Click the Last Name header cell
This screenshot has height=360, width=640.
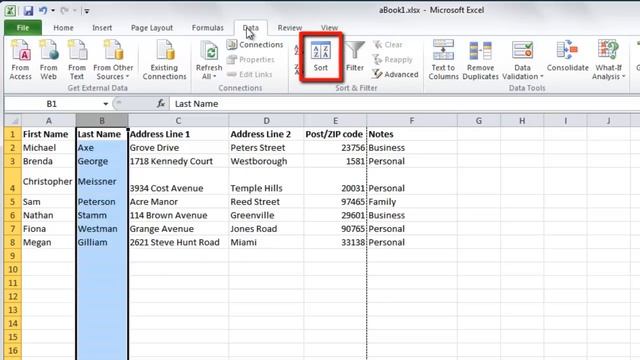(x=102, y=134)
